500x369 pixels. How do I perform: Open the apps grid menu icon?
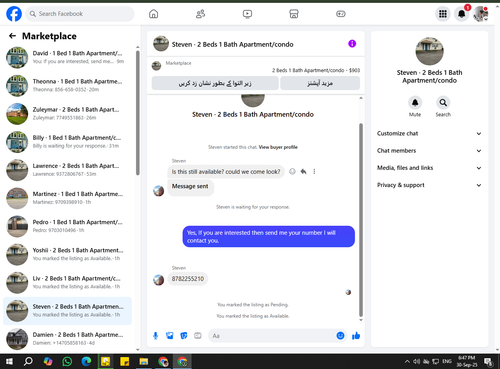tap(443, 14)
